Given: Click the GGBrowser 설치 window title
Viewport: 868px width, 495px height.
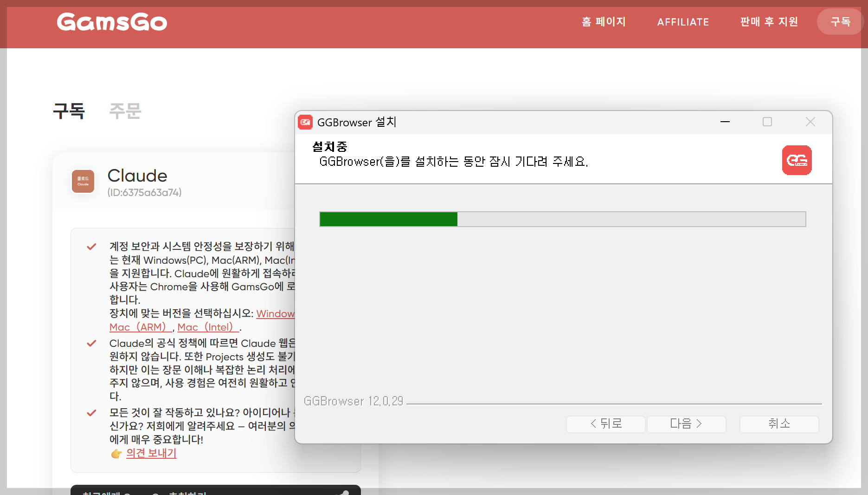Looking at the screenshot, I should (x=357, y=122).
